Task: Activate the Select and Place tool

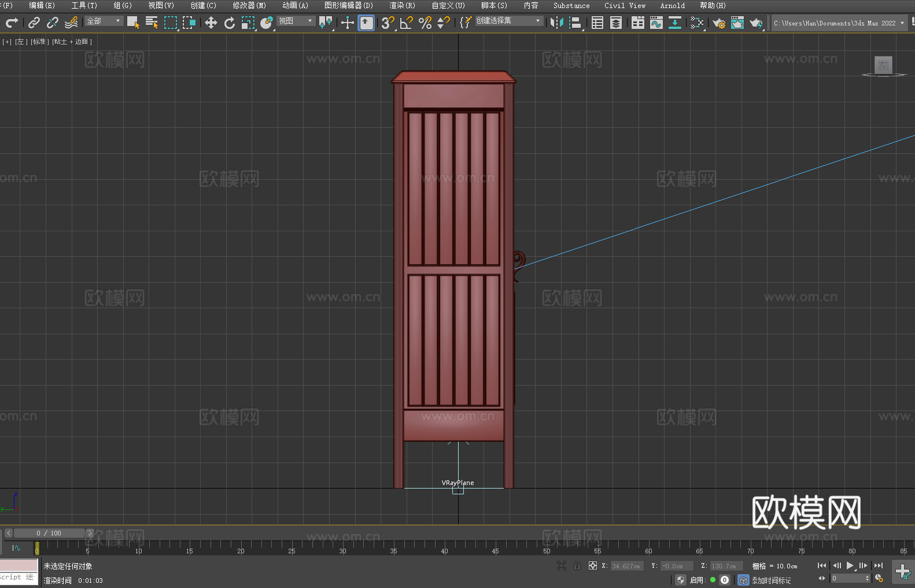Action: (267, 23)
